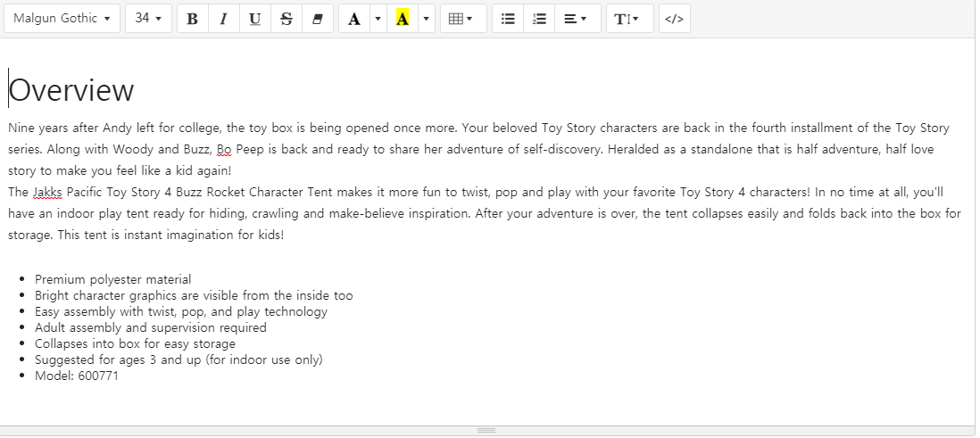Click the bullet 'Collapses into box for easy storage'

tap(135, 343)
